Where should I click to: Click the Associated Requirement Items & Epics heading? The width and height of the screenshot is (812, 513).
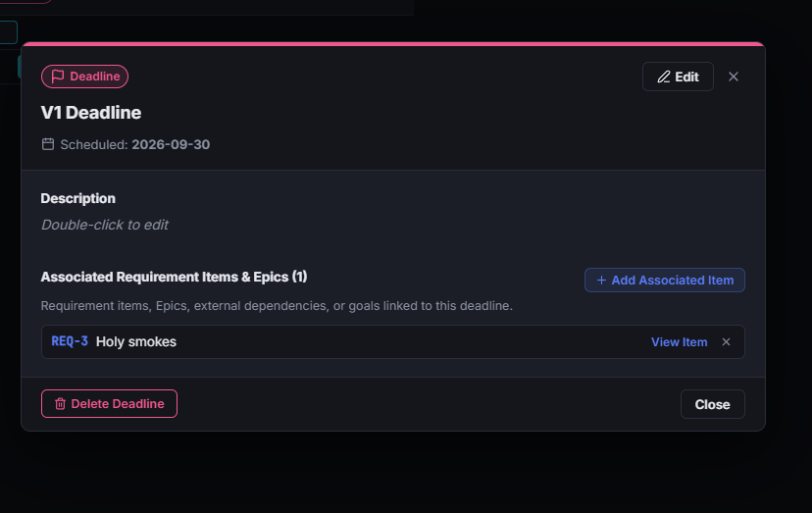(174, 278)
